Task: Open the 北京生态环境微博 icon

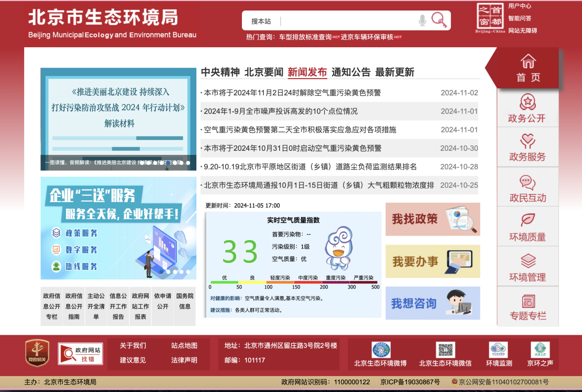Action: (x=381, y=350)
